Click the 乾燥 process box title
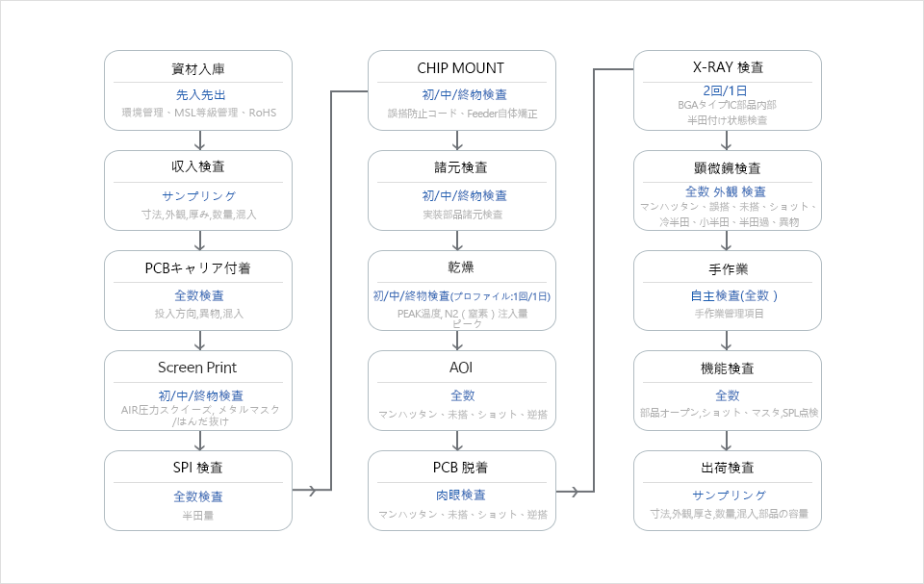 point(461,267)
